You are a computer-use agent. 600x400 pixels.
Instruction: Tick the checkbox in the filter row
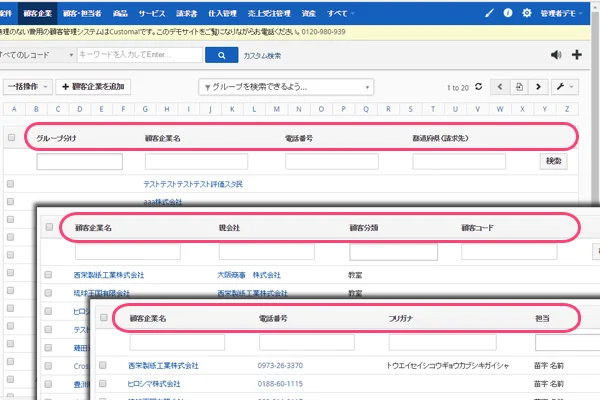click(x=11, y=161)
